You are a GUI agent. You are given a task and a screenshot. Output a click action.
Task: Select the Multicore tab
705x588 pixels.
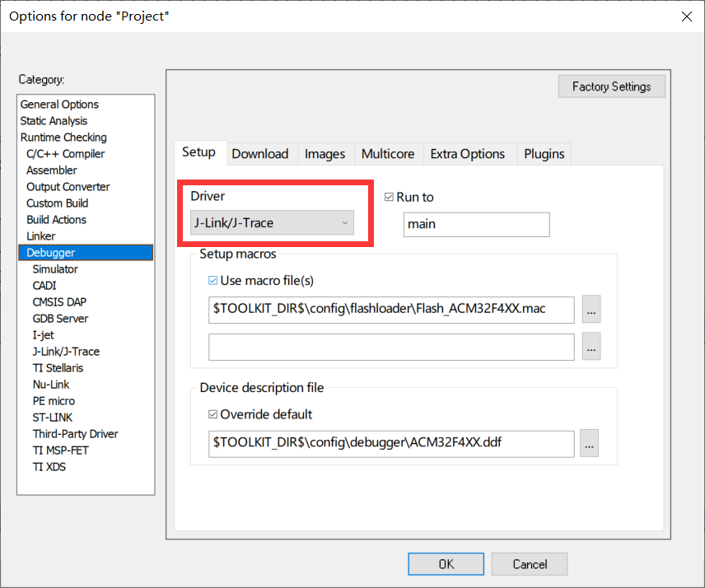point(388,154)
